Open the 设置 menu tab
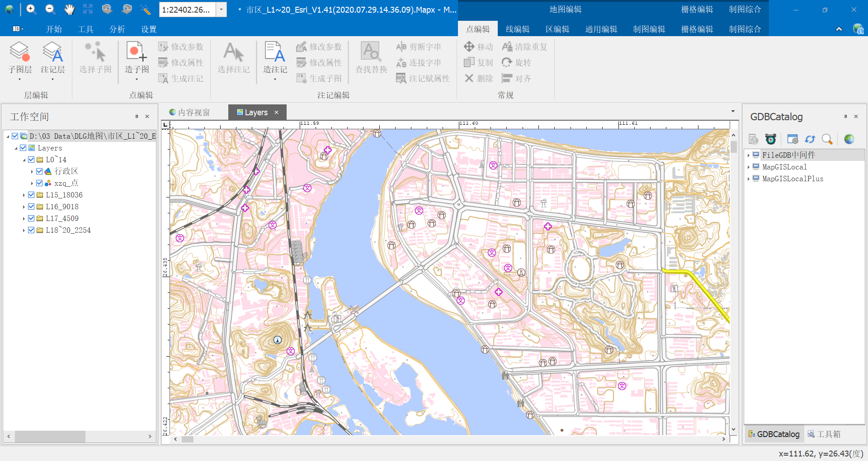Screen dimensions: 868x461 pos(149,29)
